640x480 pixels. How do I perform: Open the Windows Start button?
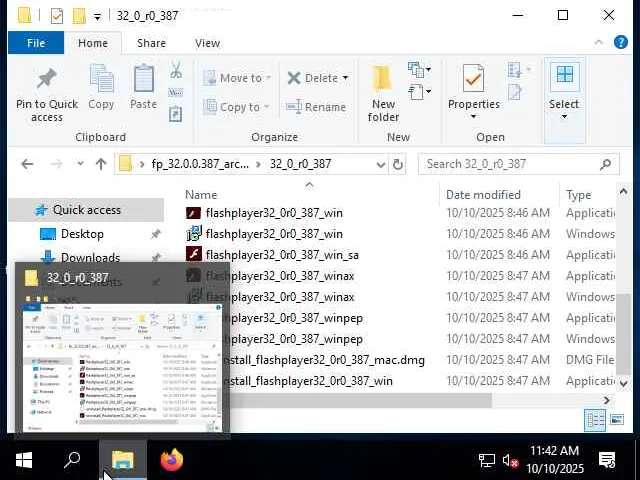[24, 460]
